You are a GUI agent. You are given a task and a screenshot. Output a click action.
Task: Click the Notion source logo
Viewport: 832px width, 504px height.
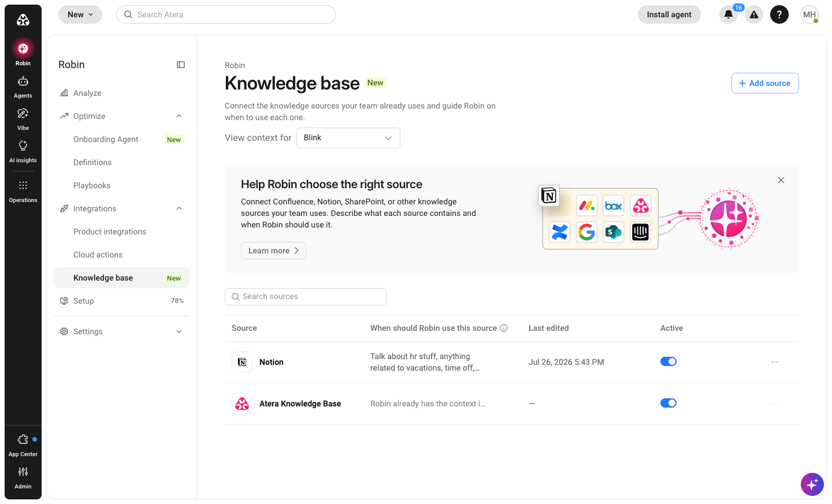[242, 362]
